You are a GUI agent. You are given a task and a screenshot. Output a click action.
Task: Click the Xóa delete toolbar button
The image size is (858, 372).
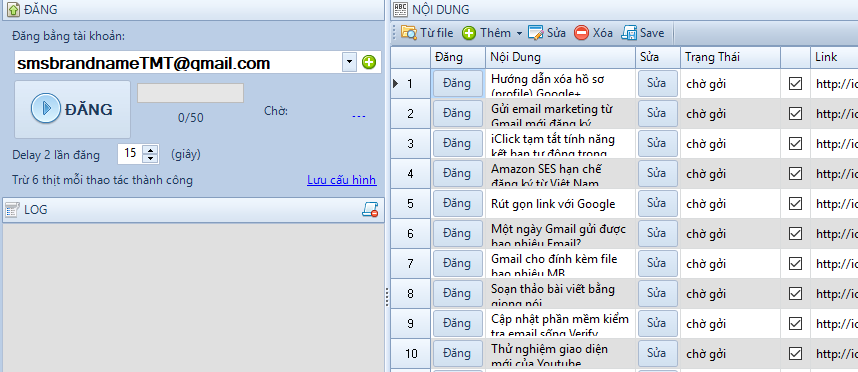(593, 33)
